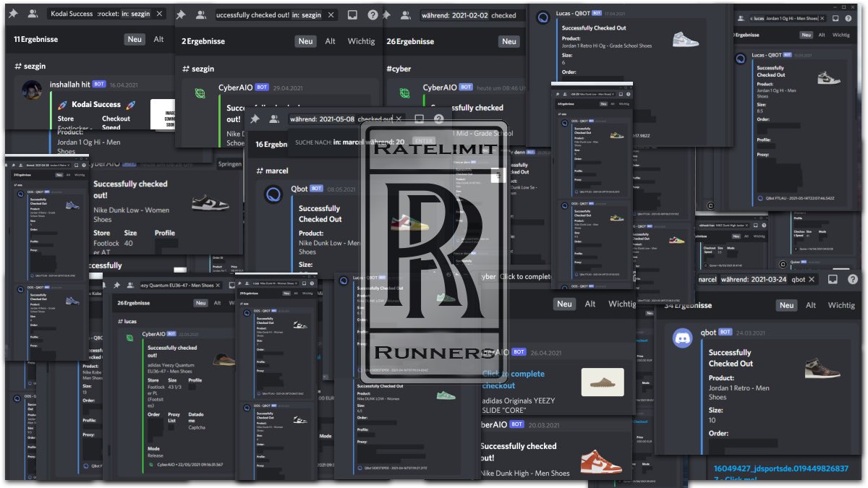This screenshot has height=488, width=868.
Task: Clear the 'uccessfully checked out! in: sezgin' search
Action: 331,14
